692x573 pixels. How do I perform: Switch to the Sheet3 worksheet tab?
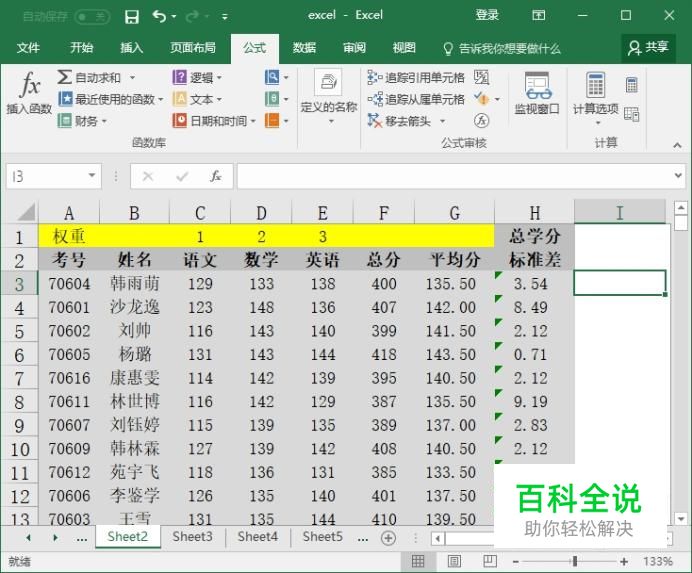(192, 537)
